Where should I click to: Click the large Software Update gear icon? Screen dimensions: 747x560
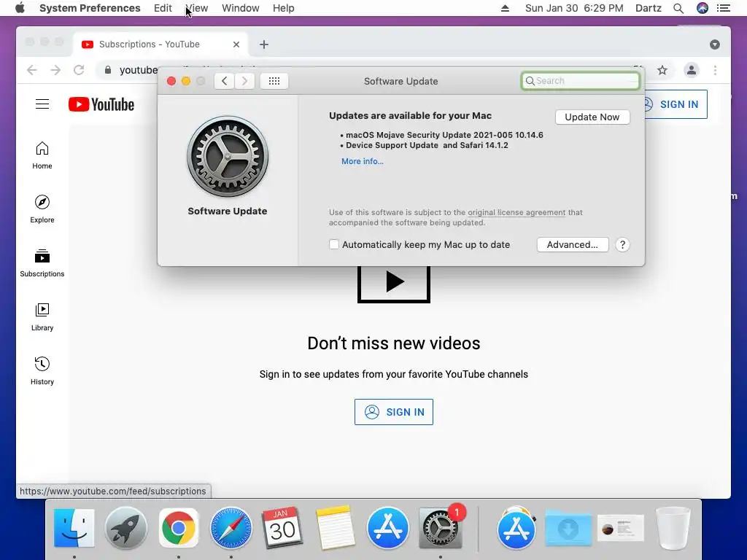coord(228,156)
